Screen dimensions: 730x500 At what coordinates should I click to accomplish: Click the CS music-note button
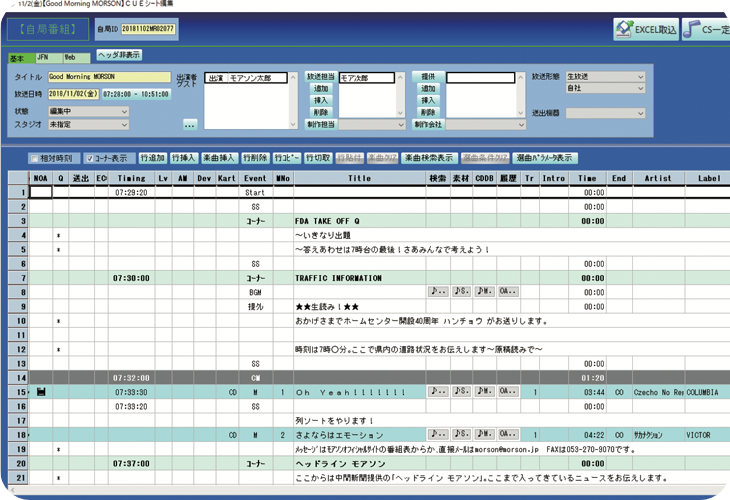(706, 29)
